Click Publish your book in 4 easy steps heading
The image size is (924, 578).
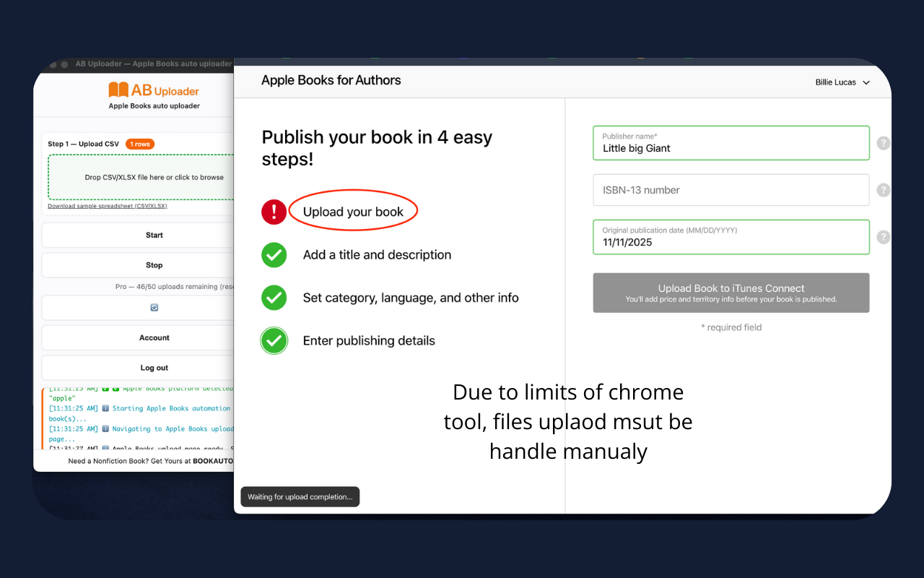377,147
